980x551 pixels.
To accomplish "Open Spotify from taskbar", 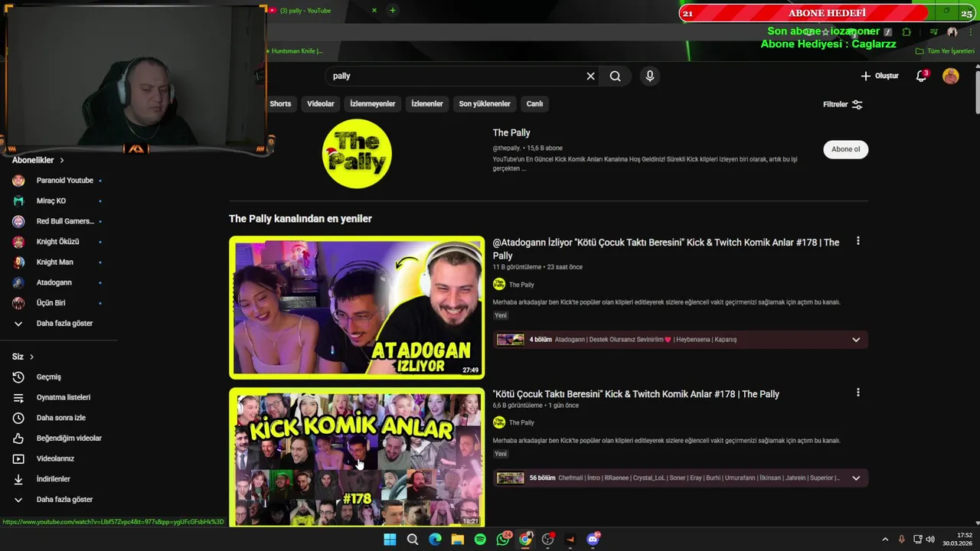I will coord(480,540).
